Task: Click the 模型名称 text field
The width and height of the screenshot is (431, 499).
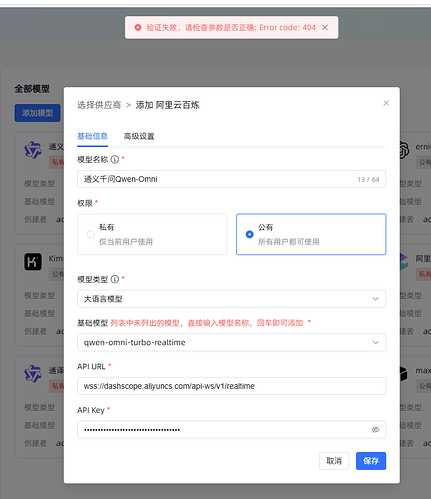Action: (x=231, y=179)
